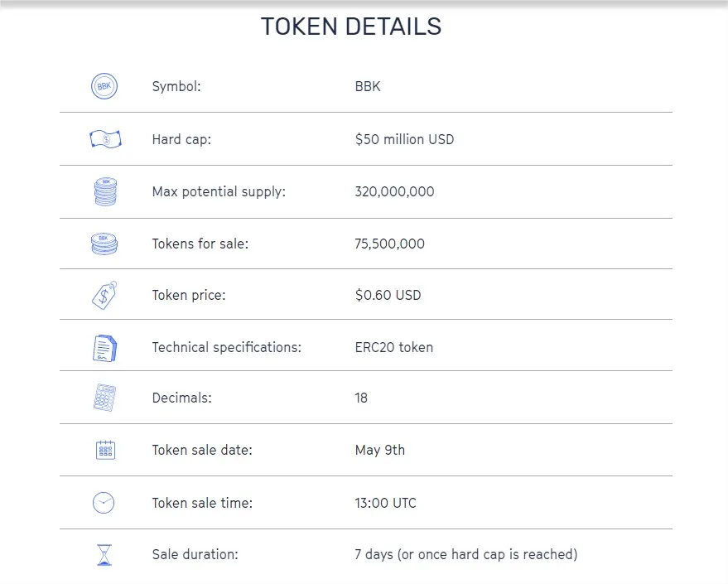Click the 13:00 UTC sale time
The height and width of the screenshot is (584, 728).
pos(385,503)
